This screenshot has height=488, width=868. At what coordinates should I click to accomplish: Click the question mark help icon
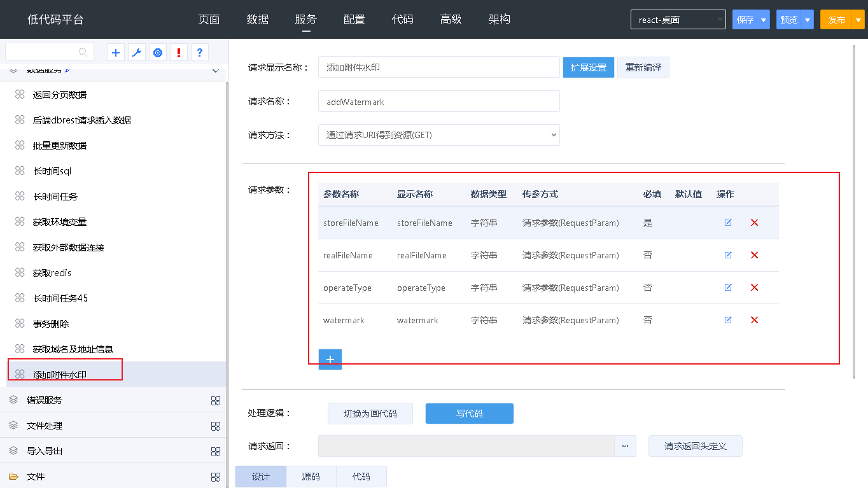pyautogui.click(x=200, y=53)
